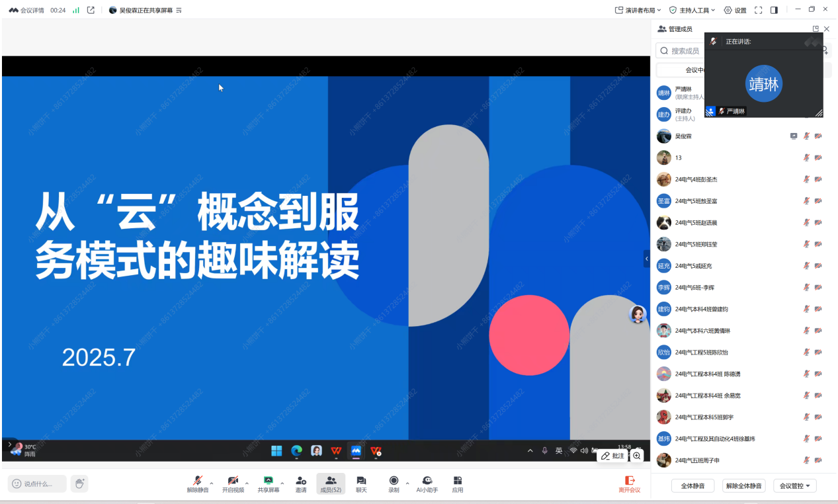The image size is (838, 504).
Task: Click the 邀请 invite icon
Action: (301, 483)
